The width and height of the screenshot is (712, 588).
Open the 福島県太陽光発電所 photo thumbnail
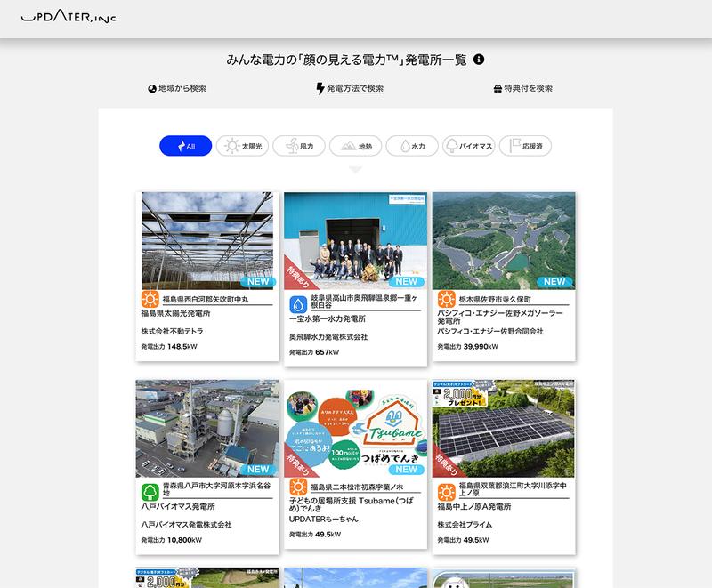[207, 240]
